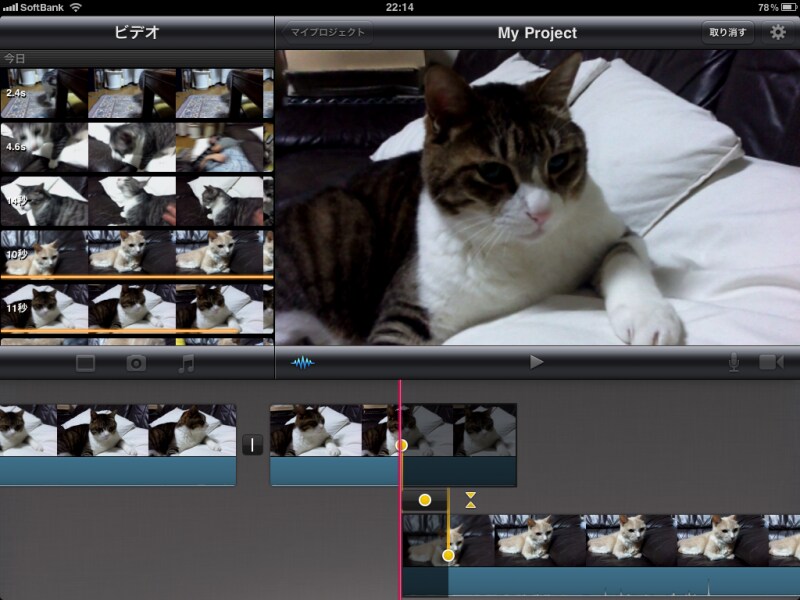Select the 11秒 video clip

coord(136,307)
